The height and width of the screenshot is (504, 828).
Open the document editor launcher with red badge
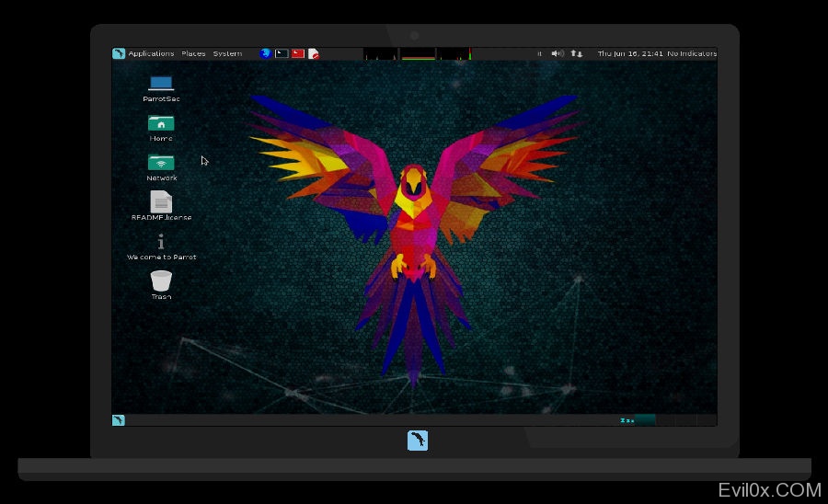point(314,53)
